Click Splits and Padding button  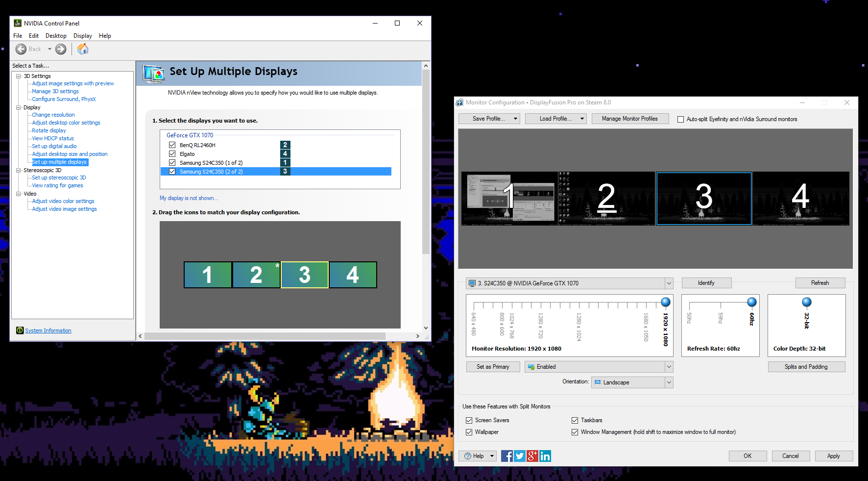click(806, 367)
